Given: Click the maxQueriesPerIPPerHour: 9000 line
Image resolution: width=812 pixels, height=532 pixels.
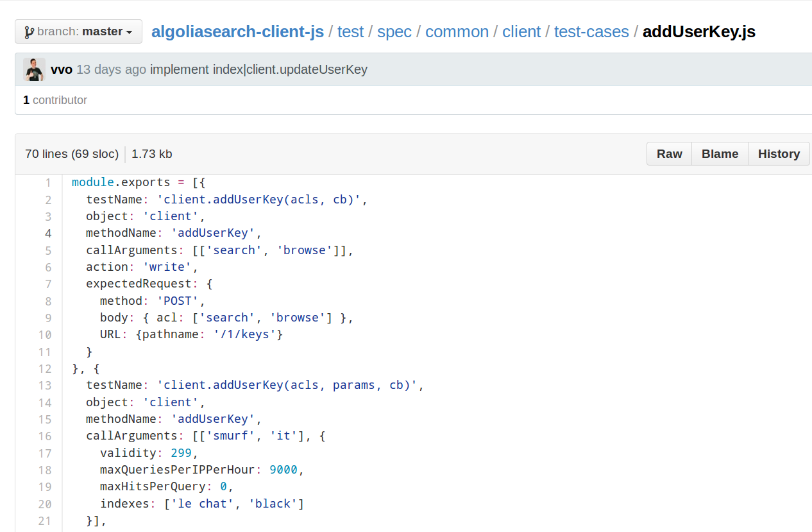Looking at the screenshot, I should [x=202, y=470].
